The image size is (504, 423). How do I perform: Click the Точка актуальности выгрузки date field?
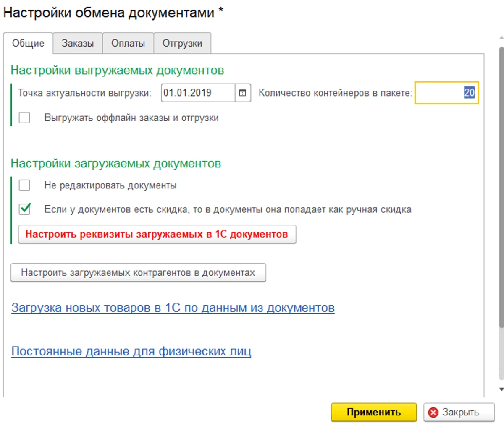pos(198,93)
